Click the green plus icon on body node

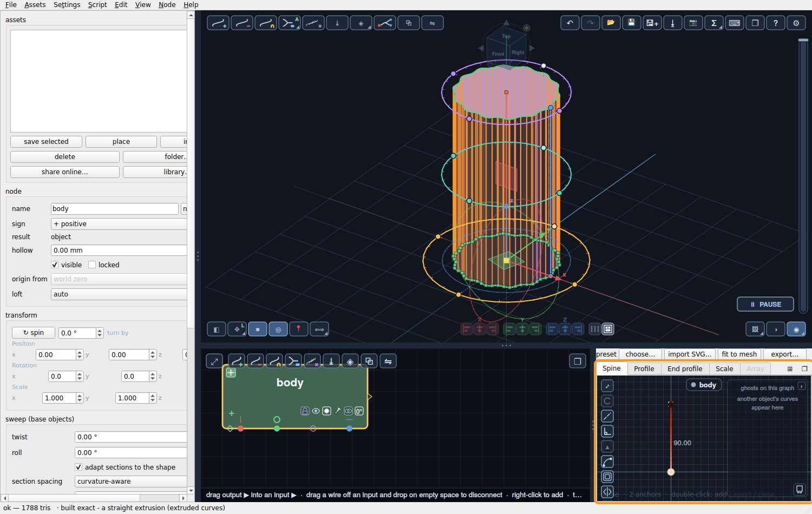[x=231, y=372]
